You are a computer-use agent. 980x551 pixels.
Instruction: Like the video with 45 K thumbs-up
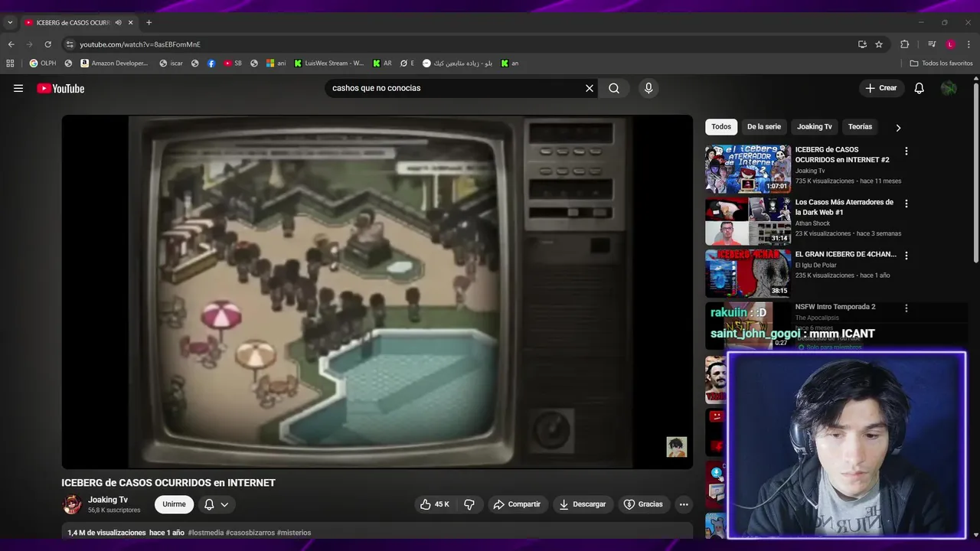tap(434, 504)
